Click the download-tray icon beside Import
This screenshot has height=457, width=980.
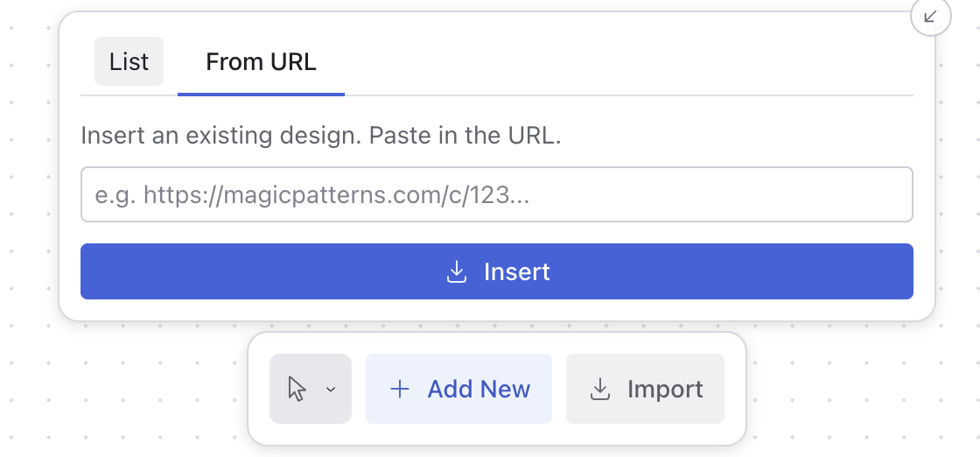pos(600,389)
